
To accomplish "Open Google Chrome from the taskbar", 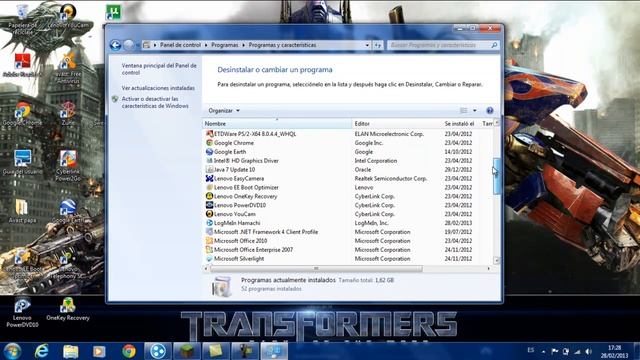I will coord(129,351).
